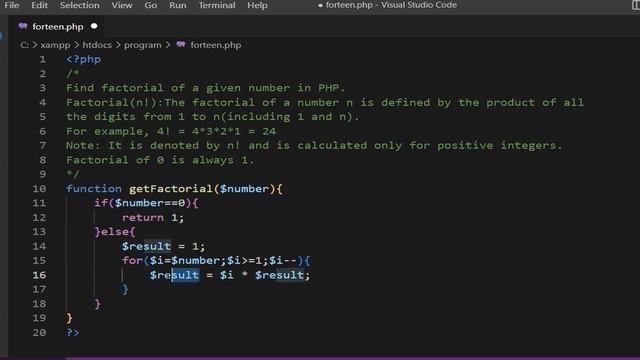Click the PHP file icon on the tab

(x=23, y=26)
